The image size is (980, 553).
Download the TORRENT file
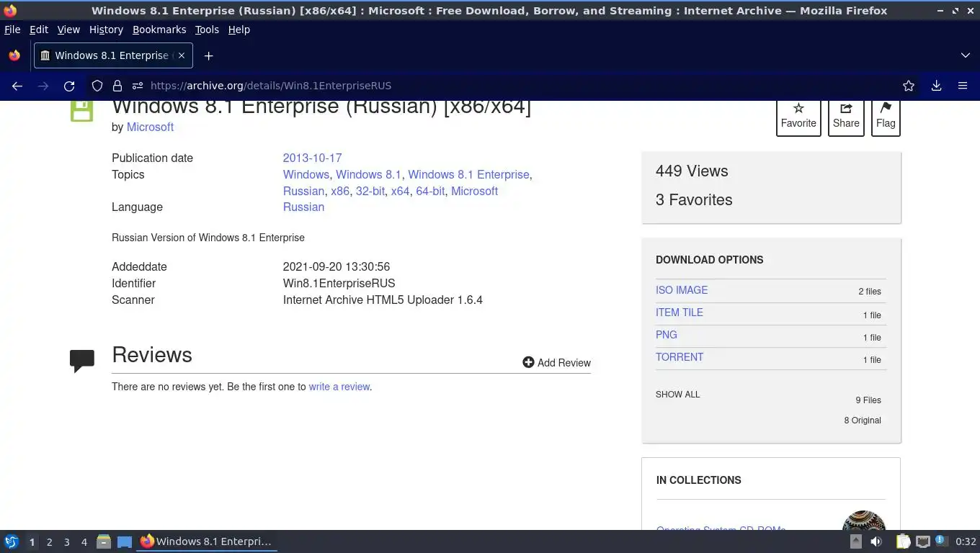tap(680, 357)
